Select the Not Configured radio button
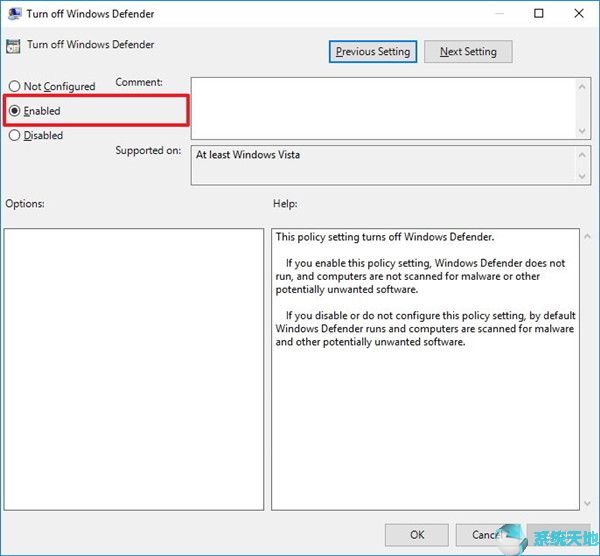 coord(14,86)
